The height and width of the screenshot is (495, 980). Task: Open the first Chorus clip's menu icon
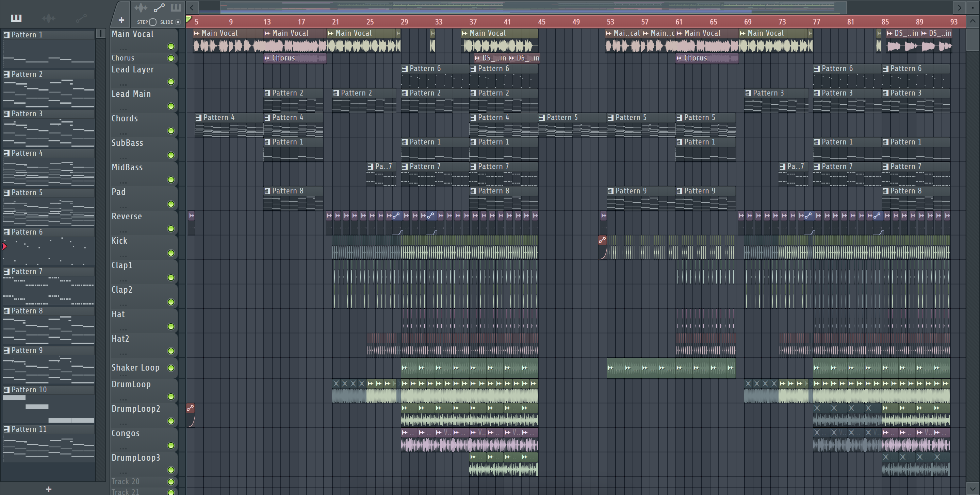[x=267, y=58]
